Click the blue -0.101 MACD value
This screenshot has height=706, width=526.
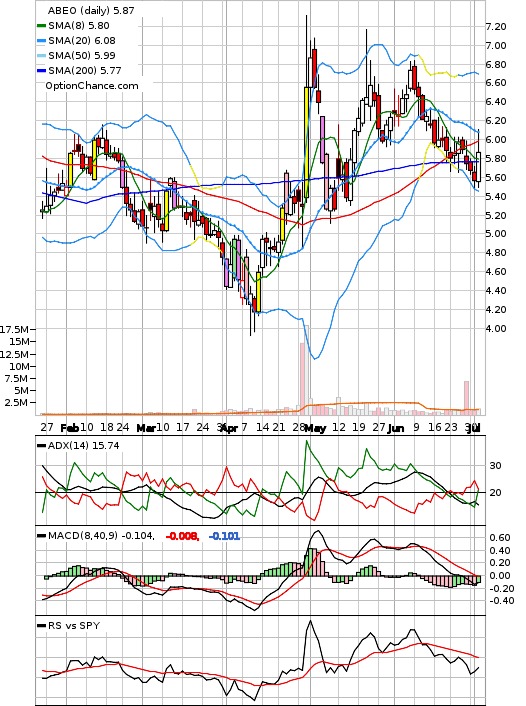(x=224, y=536)
